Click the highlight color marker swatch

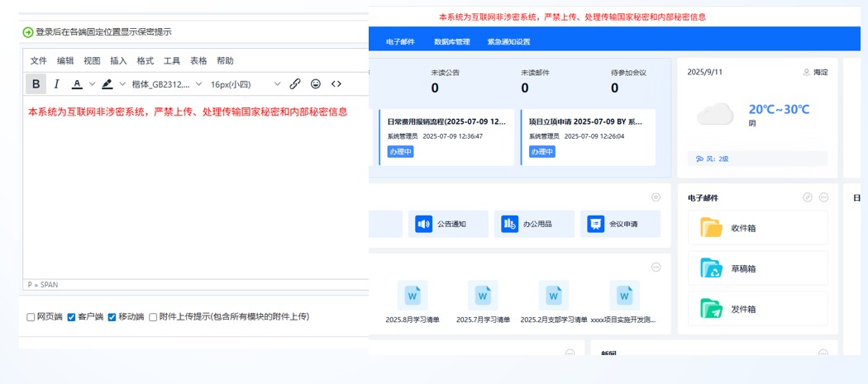tap(107, 83)
